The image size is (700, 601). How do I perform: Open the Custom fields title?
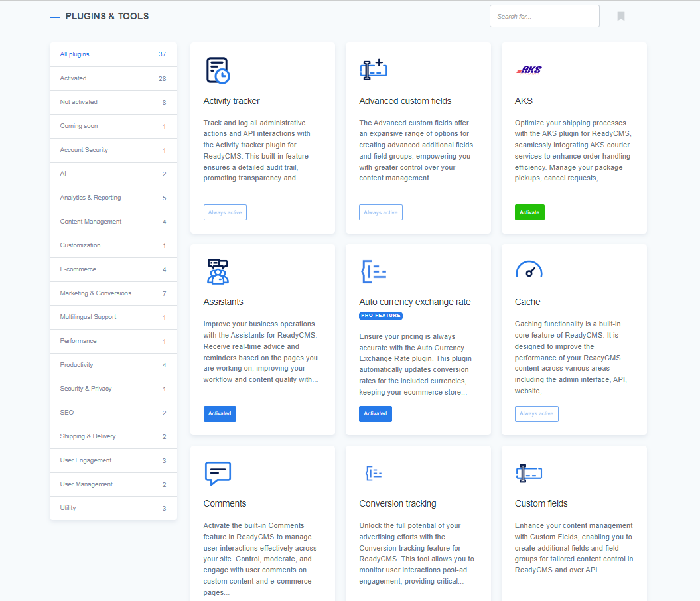[541, 503]
